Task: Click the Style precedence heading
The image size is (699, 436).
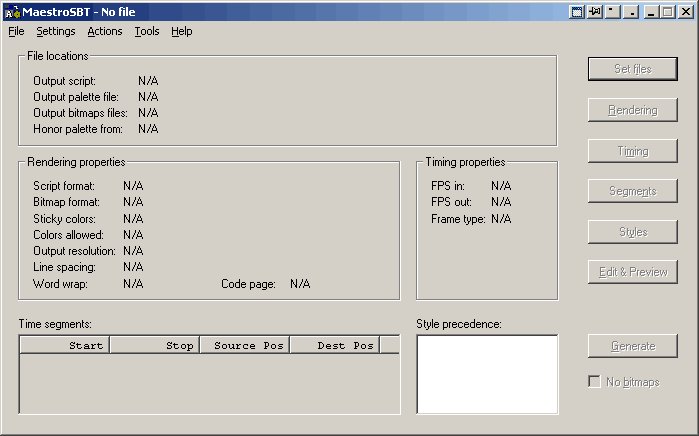Action: [459, 324]
